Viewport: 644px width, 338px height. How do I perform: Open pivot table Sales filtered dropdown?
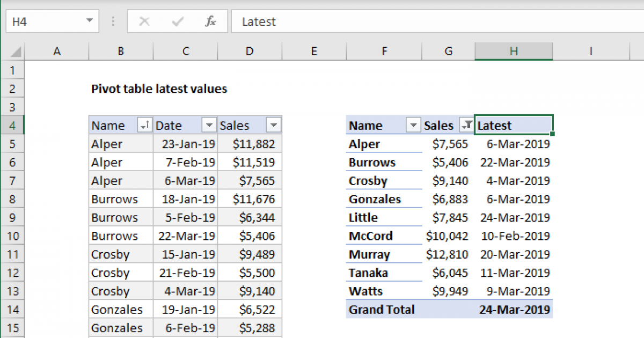point(466,126)
